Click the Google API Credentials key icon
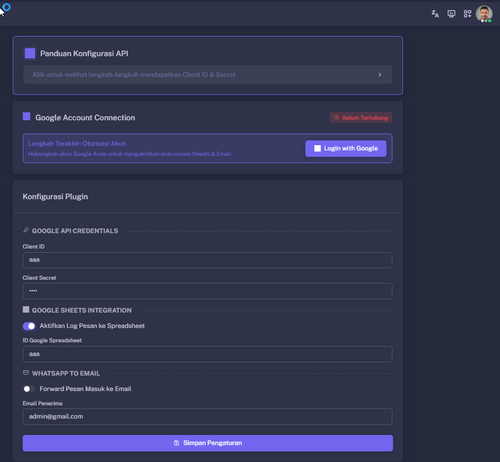500x462 pixels. point(26,230)
